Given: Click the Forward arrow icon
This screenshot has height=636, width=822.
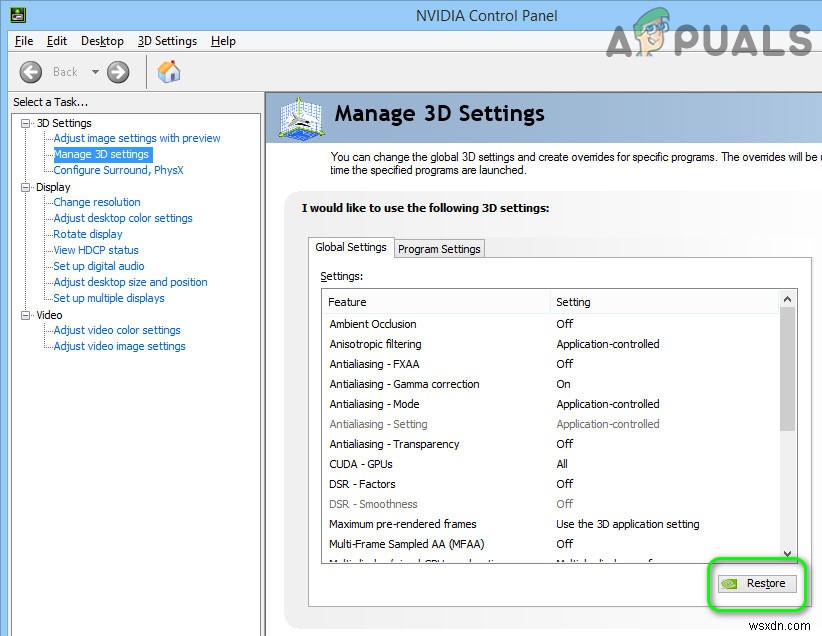Looking at the screenshot, I should [118, 72].
